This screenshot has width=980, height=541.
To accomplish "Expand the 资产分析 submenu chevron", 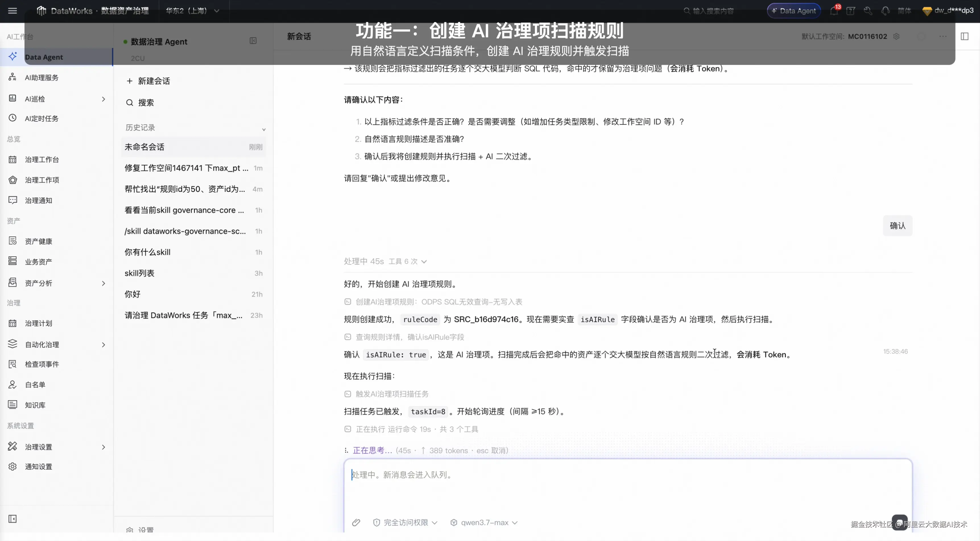I will click(104, 283).
